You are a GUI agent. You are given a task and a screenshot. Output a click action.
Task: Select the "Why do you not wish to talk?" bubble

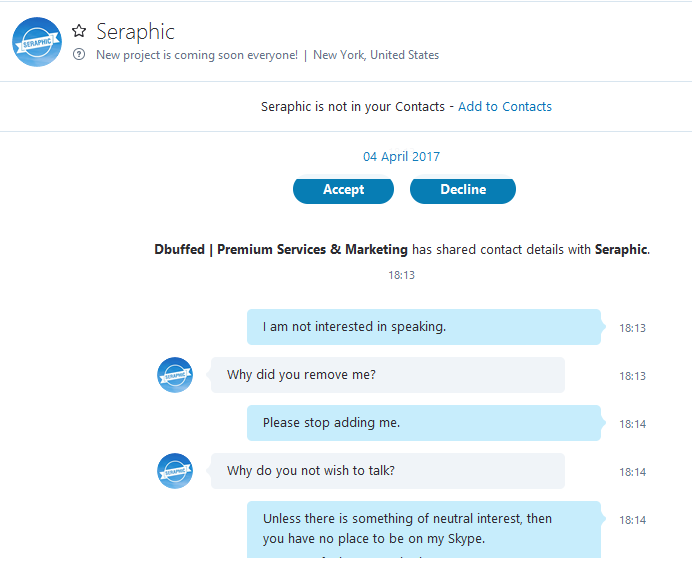point(387,471)
